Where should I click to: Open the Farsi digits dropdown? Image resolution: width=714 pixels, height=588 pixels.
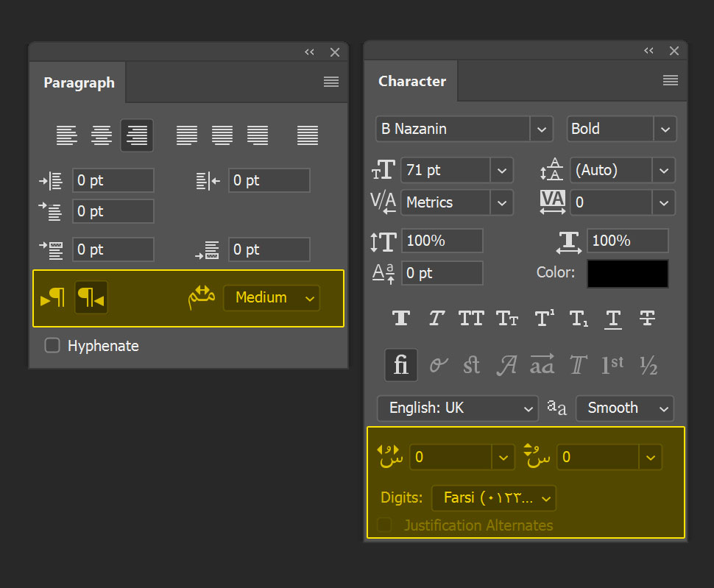click(x=494, y=498)
